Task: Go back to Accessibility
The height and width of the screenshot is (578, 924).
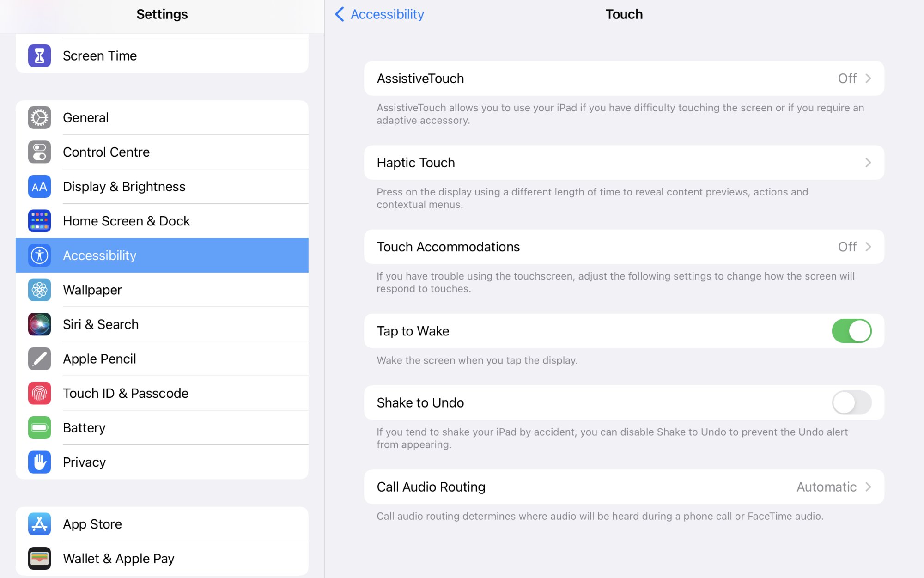Action: [379, 14]
